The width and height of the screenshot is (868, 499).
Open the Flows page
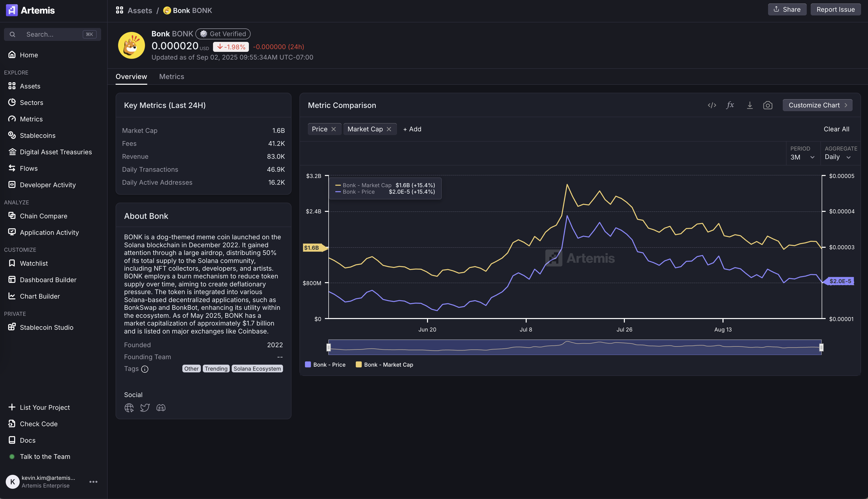click(23, 168)
